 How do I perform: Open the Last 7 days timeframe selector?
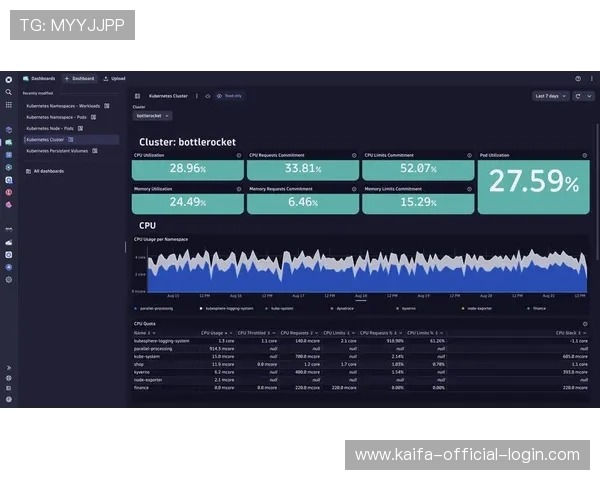[551, 96]
